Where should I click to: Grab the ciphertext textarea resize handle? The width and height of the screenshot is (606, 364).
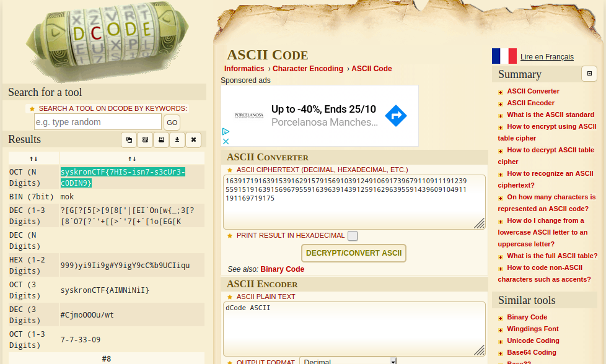pyautogui.click(x=480, y=223)
